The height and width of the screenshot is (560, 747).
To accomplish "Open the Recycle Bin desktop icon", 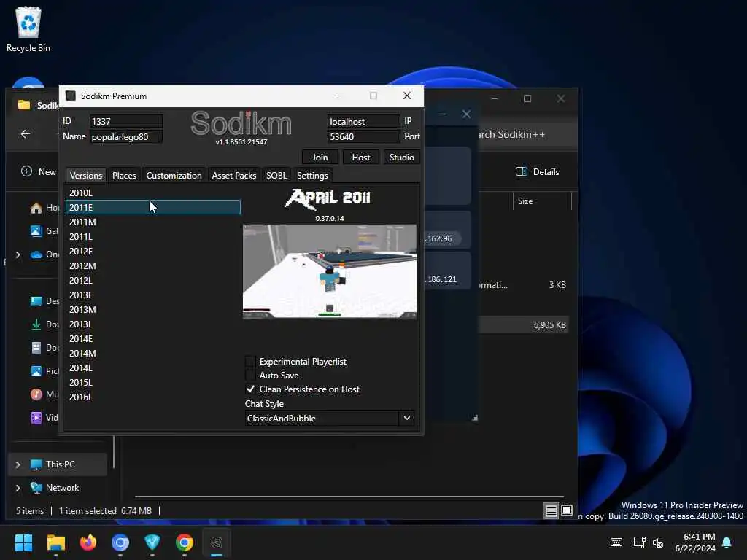I will coord(28,29).
